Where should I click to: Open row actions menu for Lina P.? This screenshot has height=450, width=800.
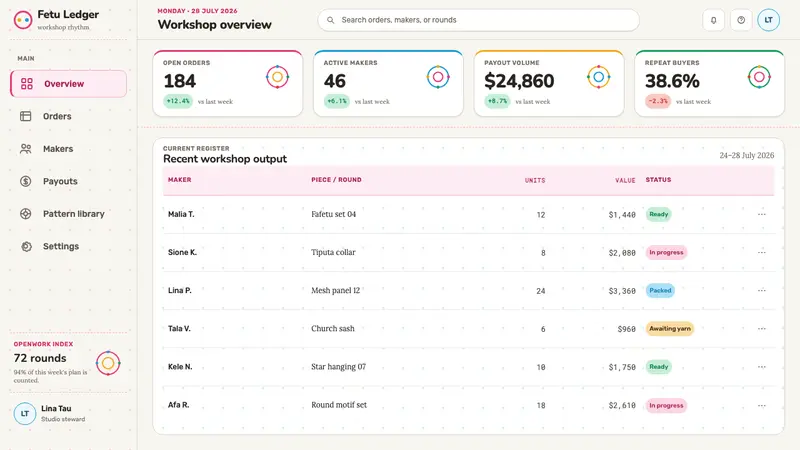762,290
